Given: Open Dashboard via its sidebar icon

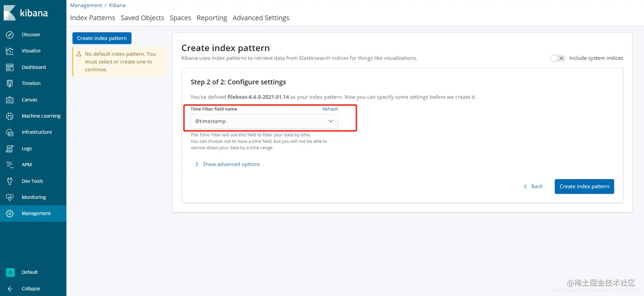Looking at the screenshot, I should coord(10,67).
